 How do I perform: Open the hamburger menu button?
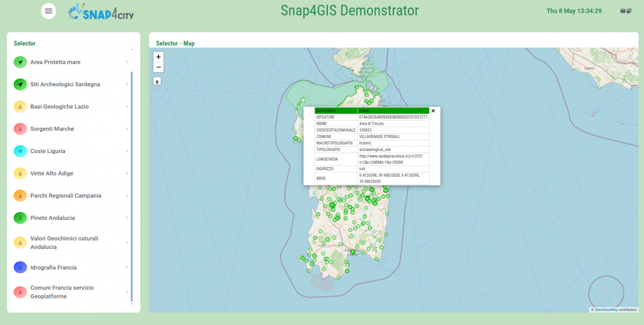tap(49, 11)
